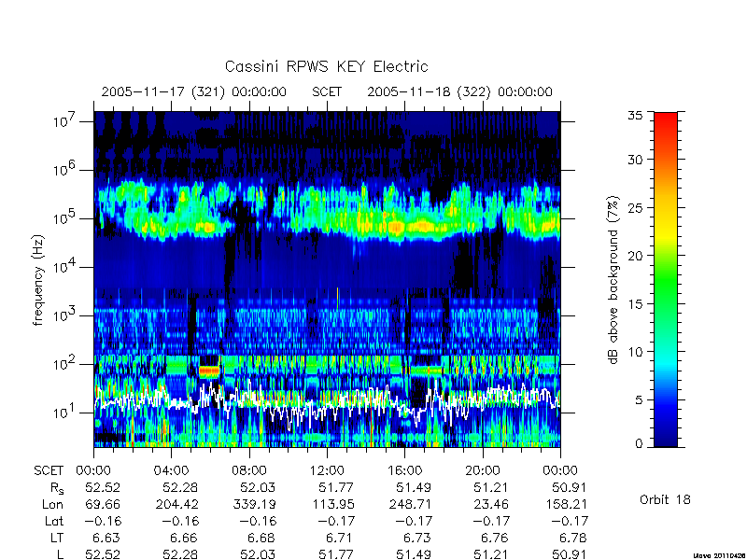Select the Lat value in the 04:00 column
This screenshot has width=747, height=560.
pyautogui.click(x=180, y=521)
